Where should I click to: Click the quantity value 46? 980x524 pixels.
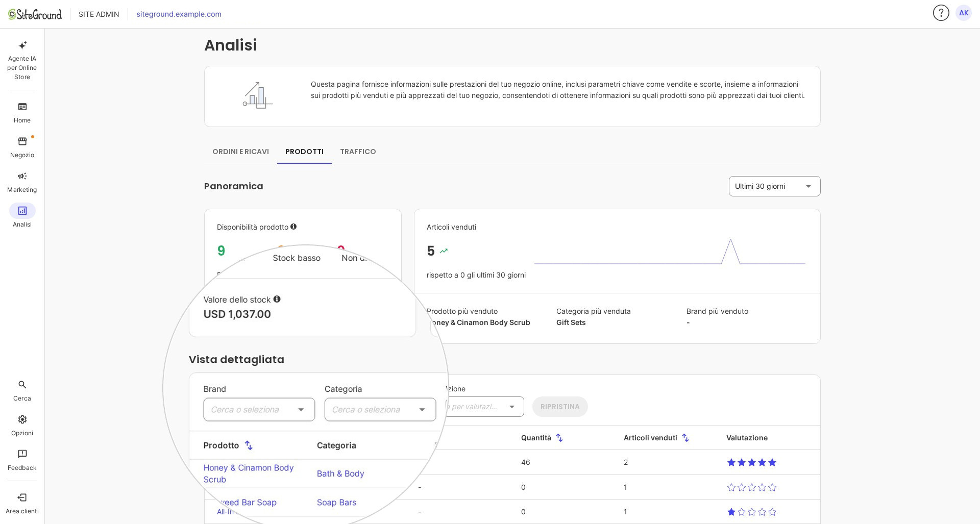point(525,462)
